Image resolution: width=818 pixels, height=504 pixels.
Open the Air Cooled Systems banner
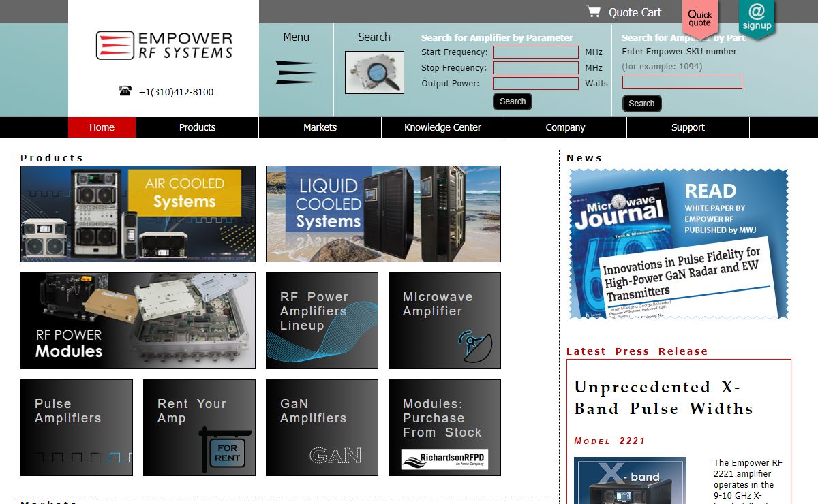(138, 214)
